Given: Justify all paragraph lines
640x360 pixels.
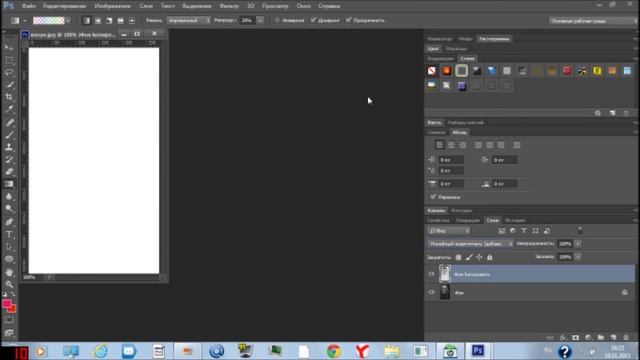Looking at the screenshot, I should tap(517, 145).
